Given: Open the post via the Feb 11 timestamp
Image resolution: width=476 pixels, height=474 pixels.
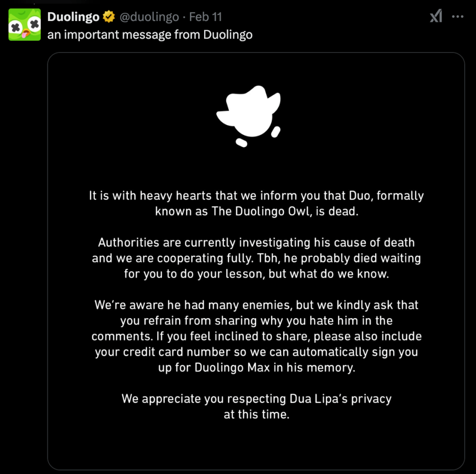Looking at the screenshot, I should click(x=206, y=17).
